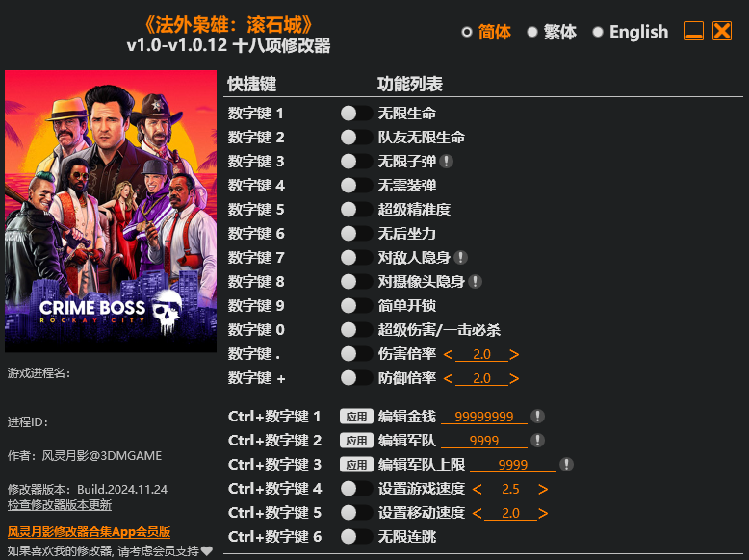Increase 设置移动速度 with right arrow

point(543,513)
